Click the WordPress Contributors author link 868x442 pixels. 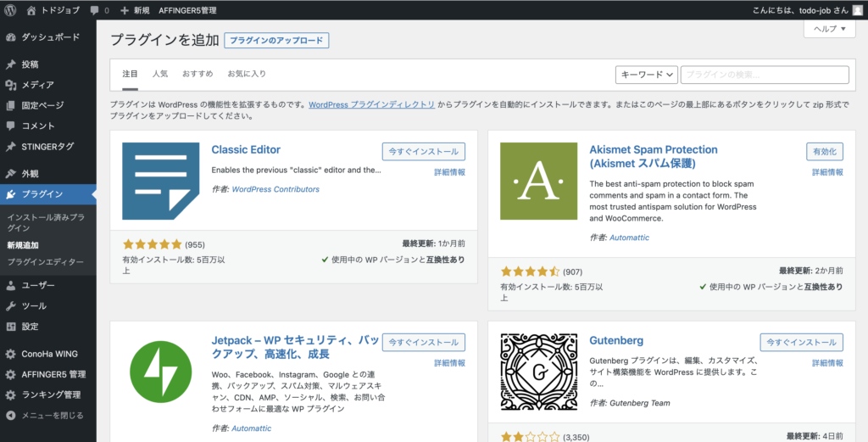[x=275, y=189]
